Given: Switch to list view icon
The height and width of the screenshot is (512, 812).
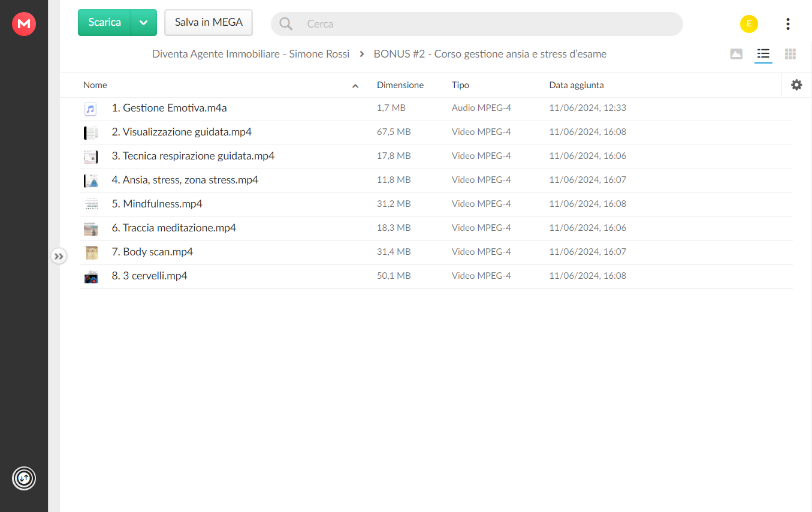Looking at the screenshot, I should [763, 54].
